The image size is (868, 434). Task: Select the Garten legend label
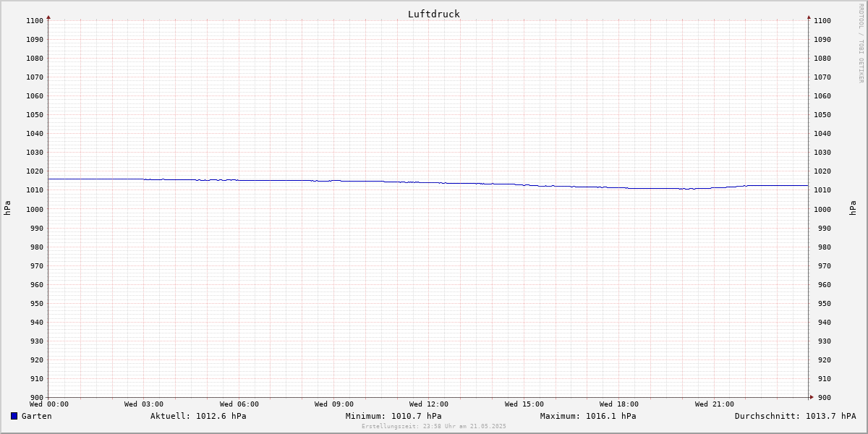pyautogui.click(x=36, y=416)
